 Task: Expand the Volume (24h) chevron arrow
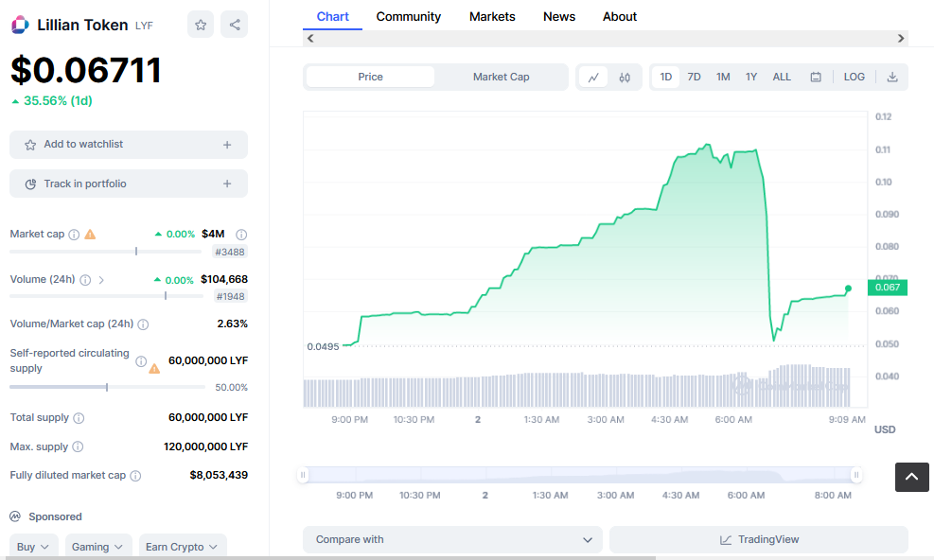point(101,280)
